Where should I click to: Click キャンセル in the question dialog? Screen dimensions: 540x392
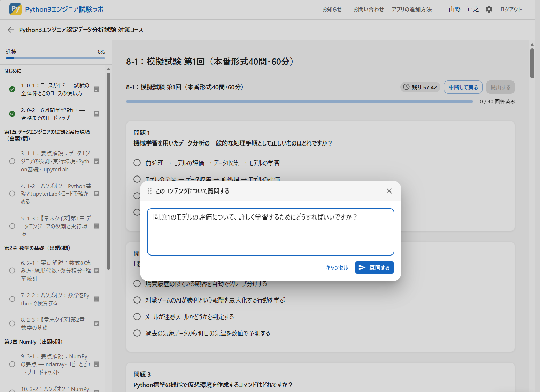[337, 267]
